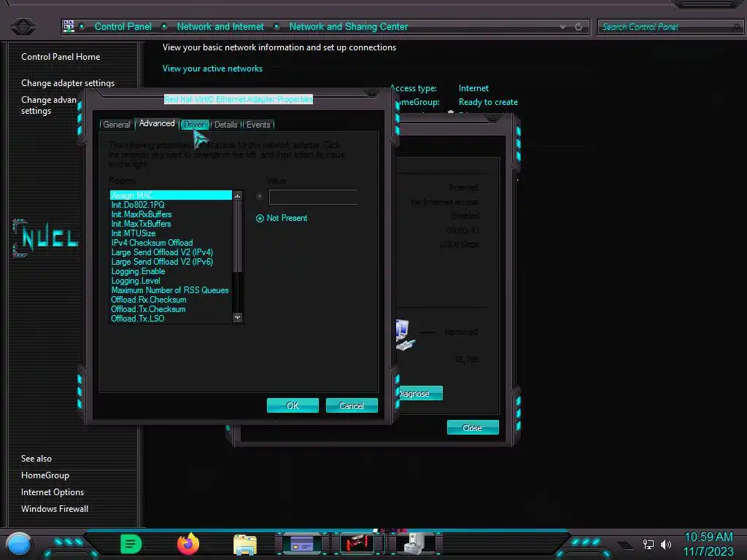
Task: Click Cancel in the adapter properties dialog
Action: click(x=352, y=405)
